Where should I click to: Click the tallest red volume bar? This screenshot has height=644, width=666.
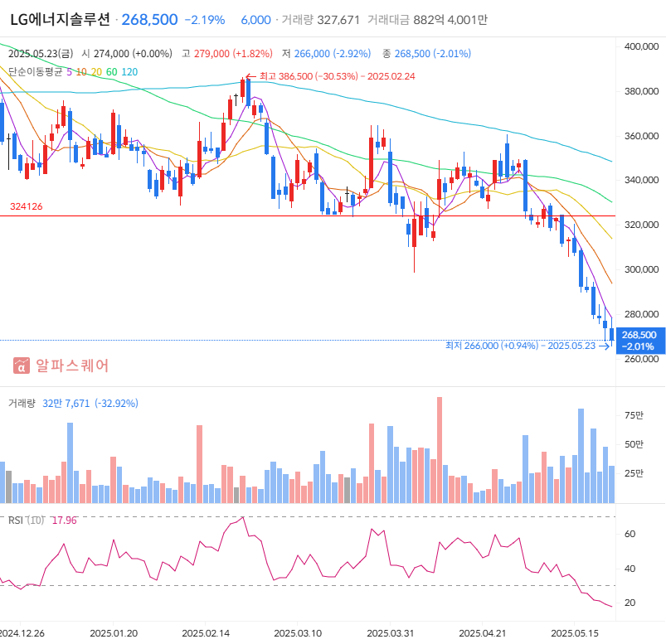(440, 450)
